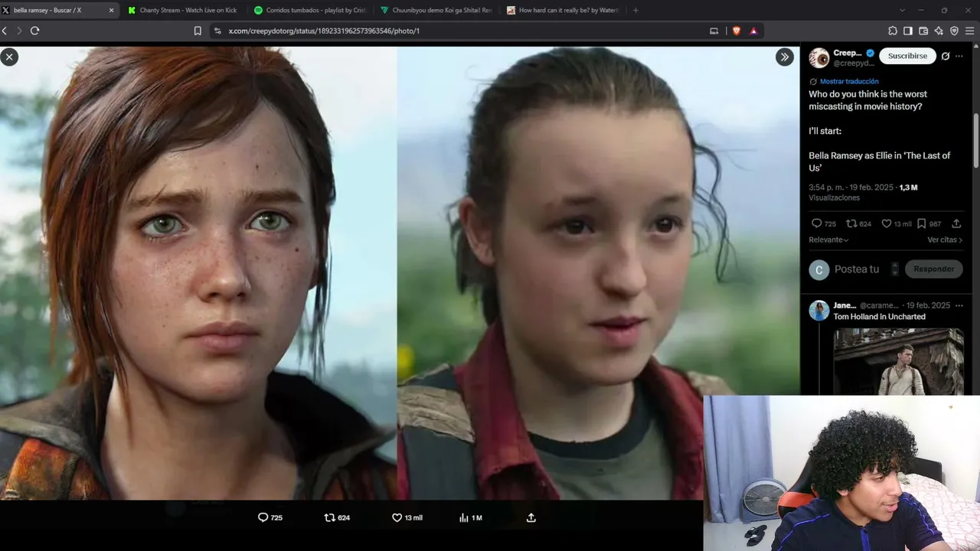Click the text 'Tom Holland in Uncharted'

[x=879, y=317]
